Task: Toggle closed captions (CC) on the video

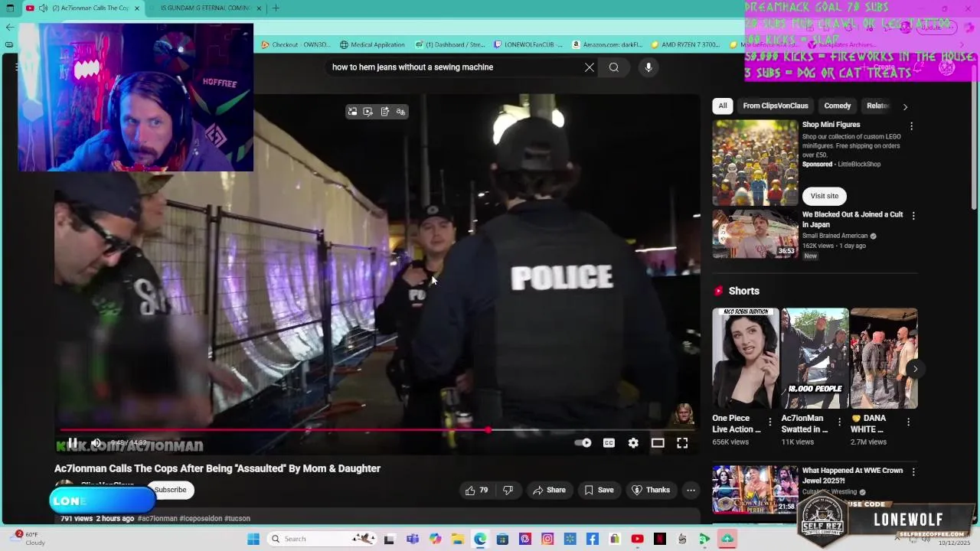Action: [609, 443]
